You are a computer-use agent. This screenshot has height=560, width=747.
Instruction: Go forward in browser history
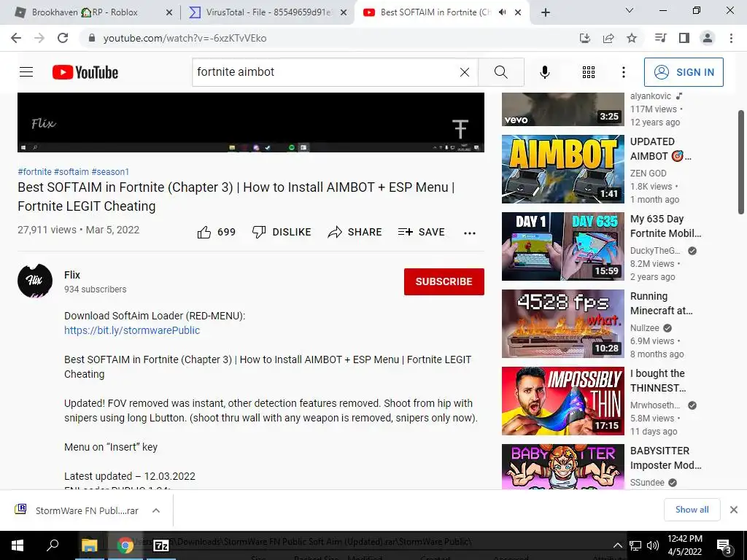click(39, 38)
